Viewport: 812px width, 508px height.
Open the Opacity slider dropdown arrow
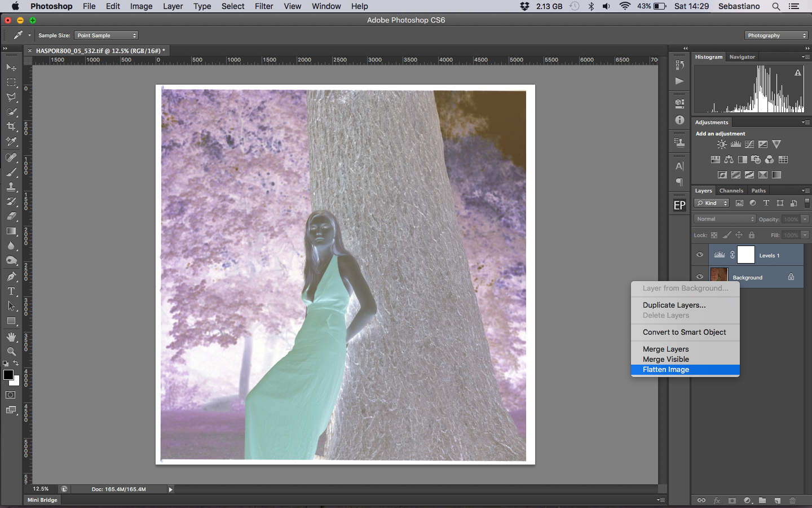click(805, 219)
